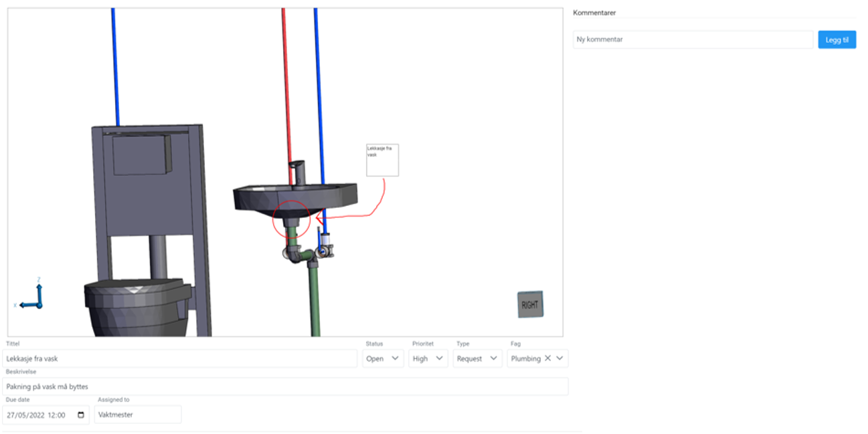Click the Plumbing tag text
This screenshot has width=868, height=434.
coord(525,358)
